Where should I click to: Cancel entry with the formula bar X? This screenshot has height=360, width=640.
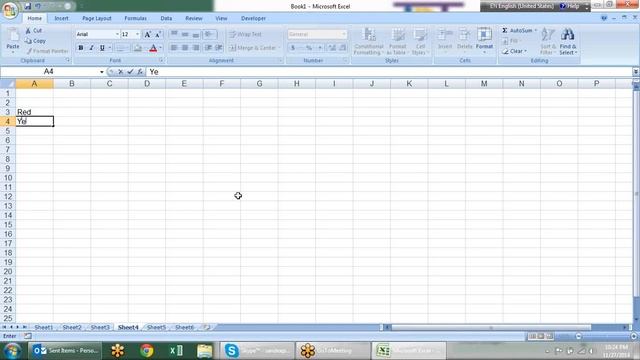(x=121, y=72)
